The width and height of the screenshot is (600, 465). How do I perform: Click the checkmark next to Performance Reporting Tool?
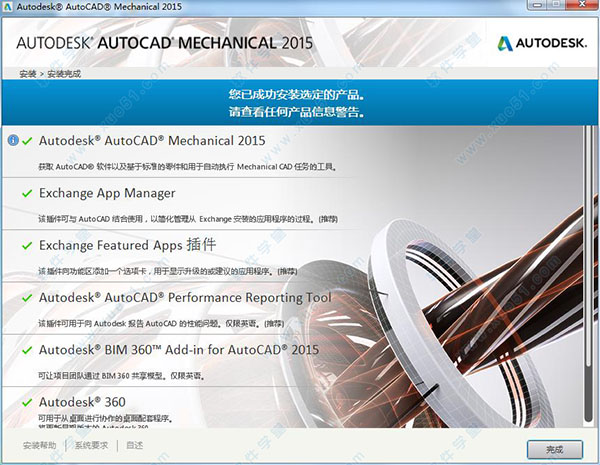click(x=27, y=298)
